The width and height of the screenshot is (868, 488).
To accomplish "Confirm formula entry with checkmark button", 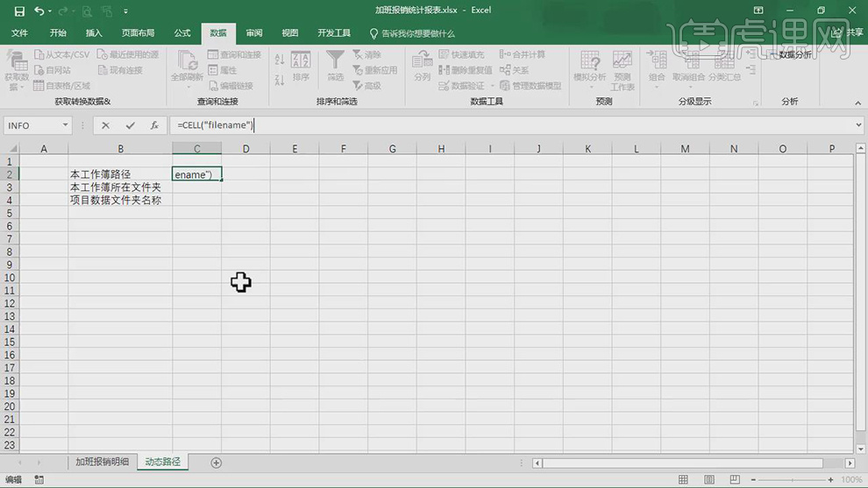I will click(130, 125).
